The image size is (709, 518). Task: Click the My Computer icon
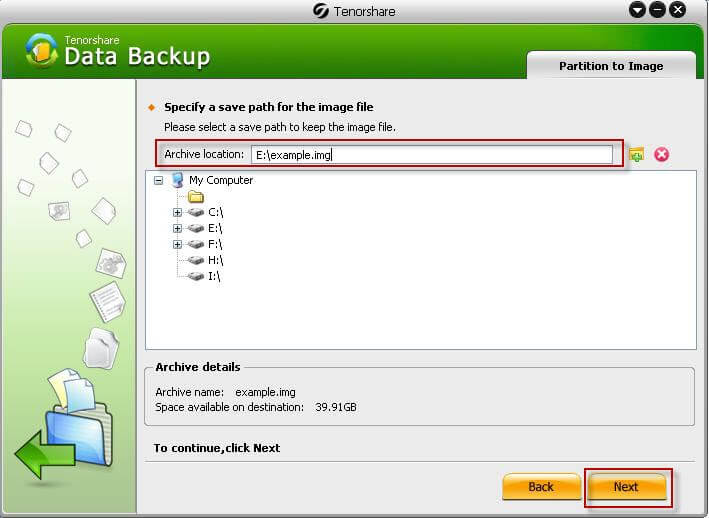click(178, 180)
